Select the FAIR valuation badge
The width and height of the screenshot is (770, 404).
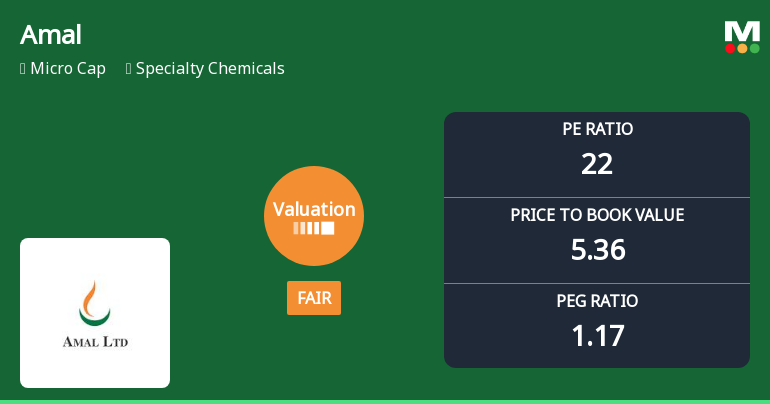click(314, 298)
